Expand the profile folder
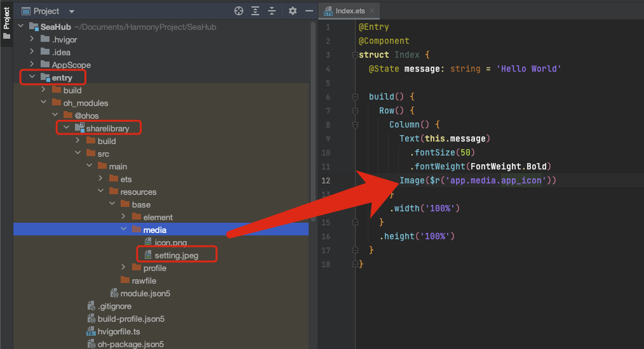Image resolution: width=644 pixels, height=349 pixels. [124, 267]
